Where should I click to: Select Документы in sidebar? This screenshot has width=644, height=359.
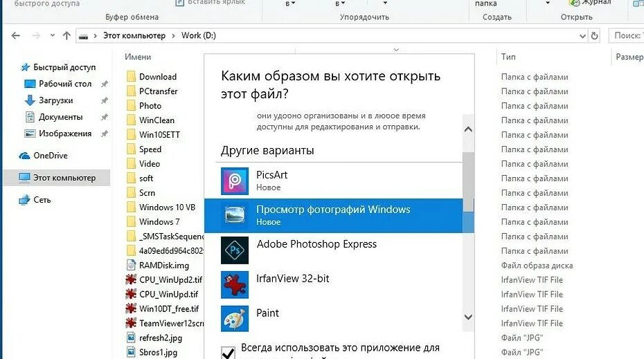point(61,117)
